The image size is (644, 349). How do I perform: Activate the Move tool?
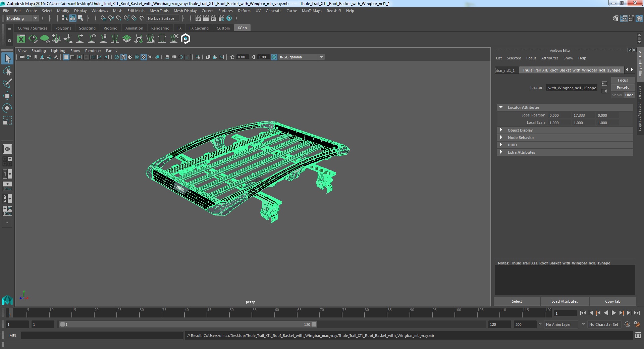pos(7,96)
